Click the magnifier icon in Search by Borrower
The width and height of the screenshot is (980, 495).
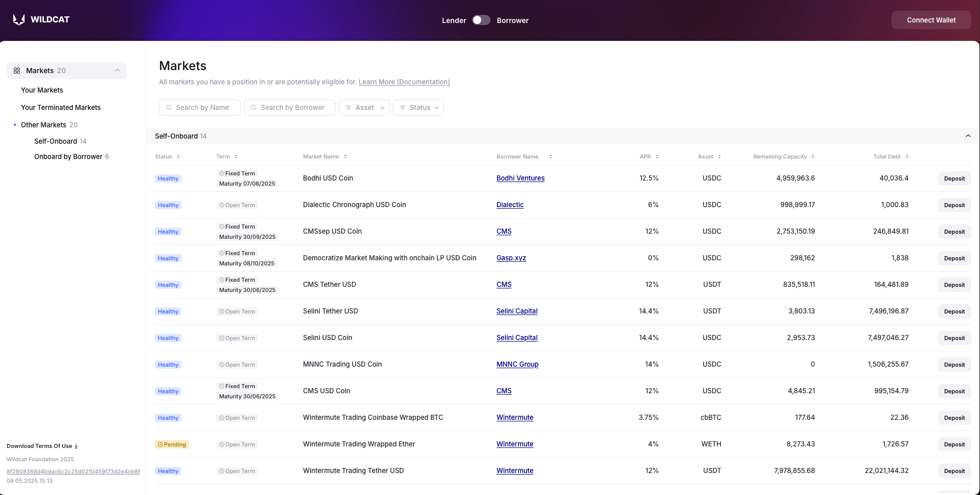tap(253, 107)
